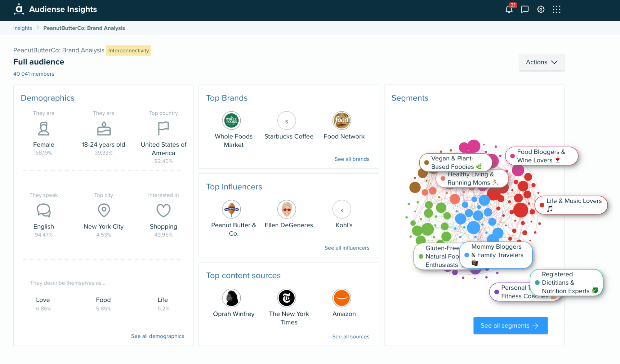Click the See all segments button

pos(510,326)
